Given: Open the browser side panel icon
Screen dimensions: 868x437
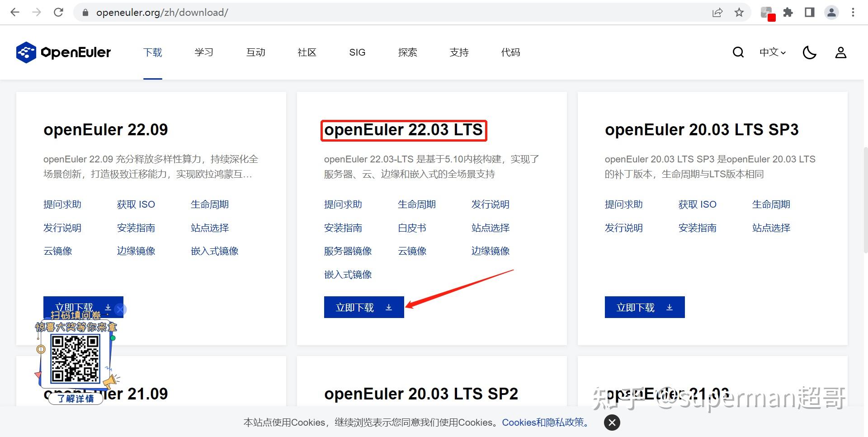Looking at the screenshot, I should click(809, 12).
